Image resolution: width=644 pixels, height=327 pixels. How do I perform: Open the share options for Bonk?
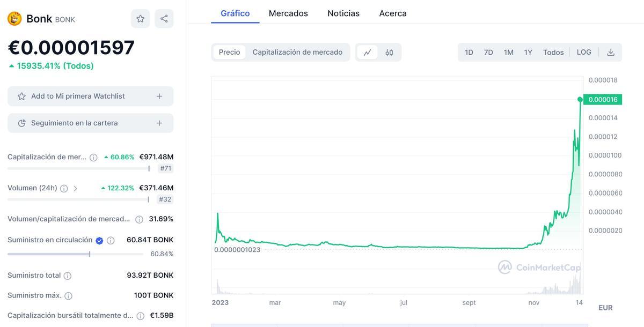164,18
